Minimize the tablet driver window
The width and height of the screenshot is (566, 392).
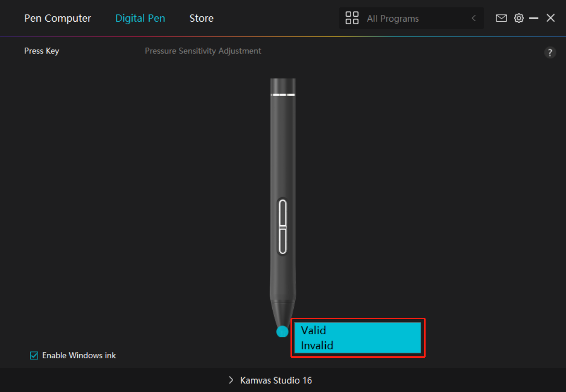(x=534, y=18)
